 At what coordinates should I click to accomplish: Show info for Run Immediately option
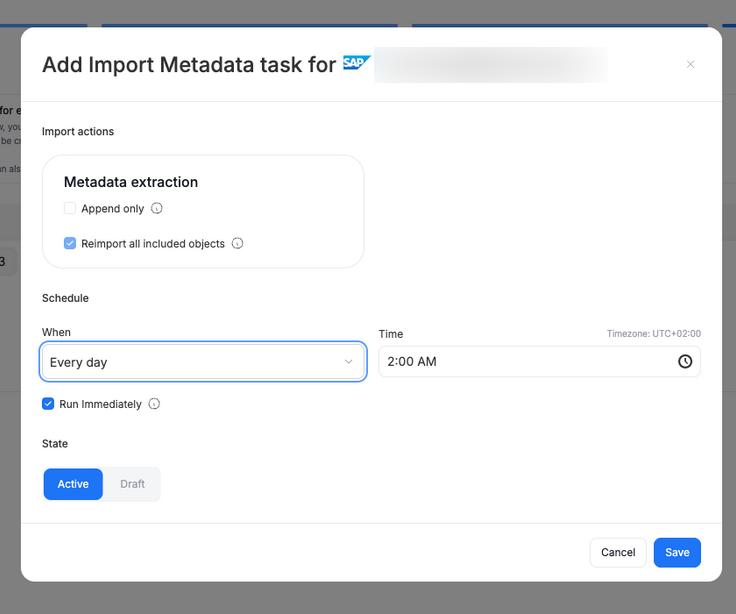pyautogui.click(x=154, y=404)
